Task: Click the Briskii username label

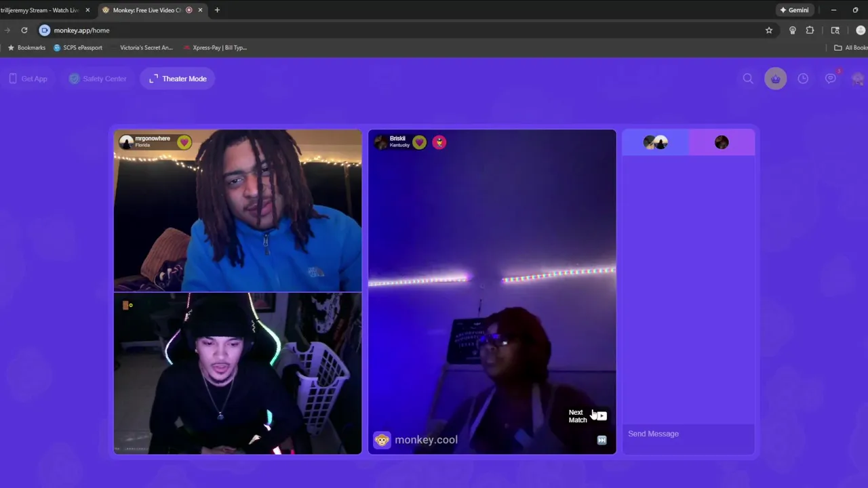Action: coord(397,139)
